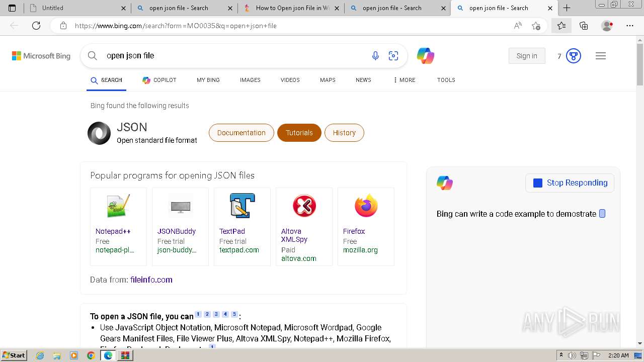Click citation number 5 superscript
Image resolution: width=644 pixels, height=362 pixels.
pyautogui.click(x=234, y=314)
